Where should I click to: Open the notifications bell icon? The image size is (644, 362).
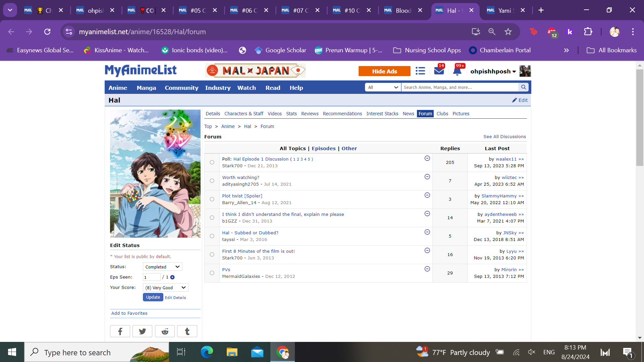pos(457,71)
